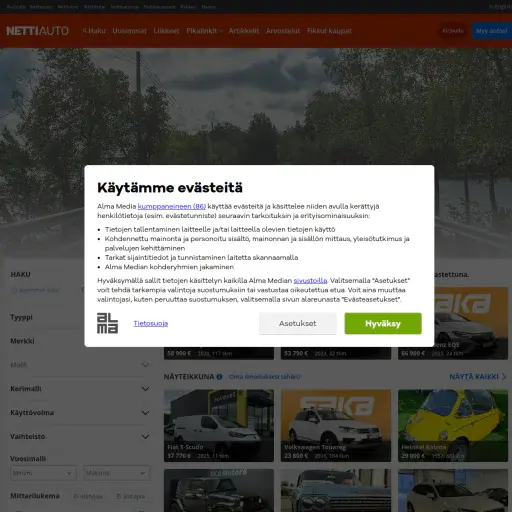512x512 pixels.
Task: Open the kumppaneineen (86) link
Action: coord(172,206)
